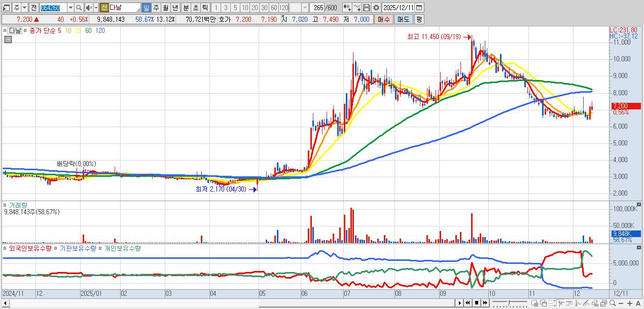The height and width of the screenshot is (309, 644).
Task: Click the 다날 chart label box
Action: 15,30
